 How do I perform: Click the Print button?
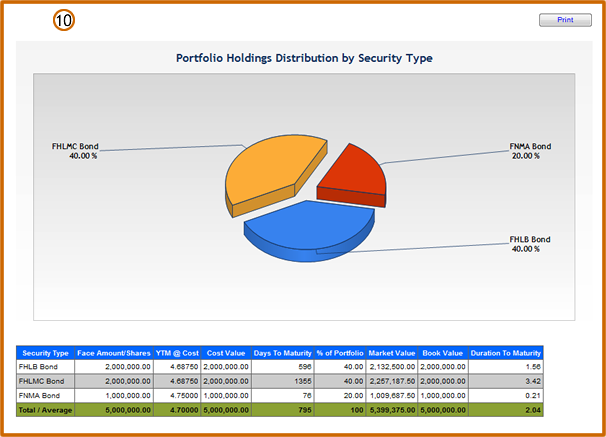tap(565, 20)
